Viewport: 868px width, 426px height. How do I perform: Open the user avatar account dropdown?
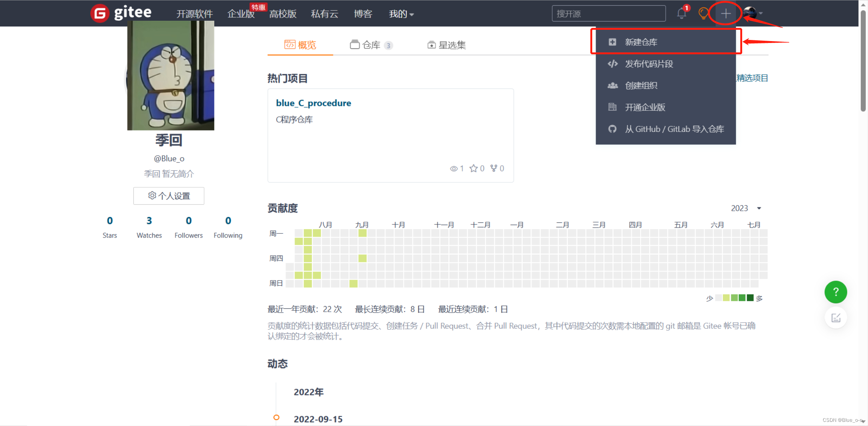click(751, 13)
